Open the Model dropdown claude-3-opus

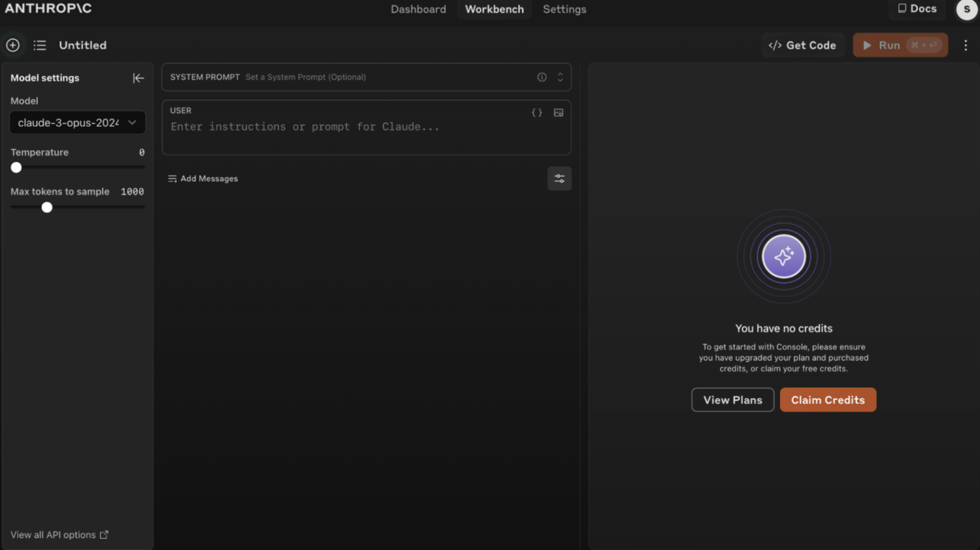[78, 123]
